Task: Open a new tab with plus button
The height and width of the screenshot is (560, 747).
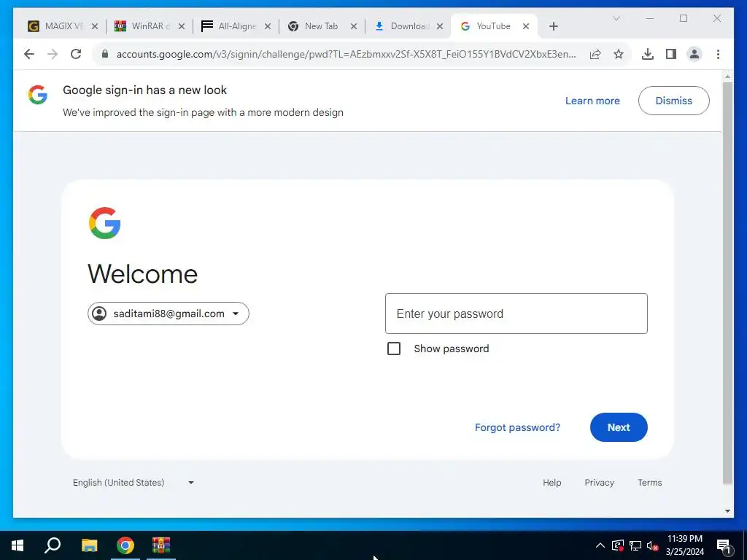Action: click(553, 26)
